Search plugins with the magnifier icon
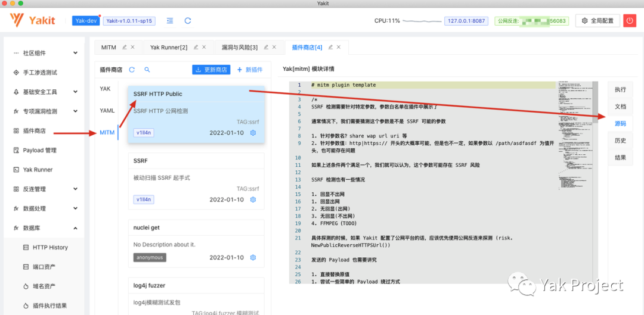This screenshot has width=644, height=315. (147, 70)
